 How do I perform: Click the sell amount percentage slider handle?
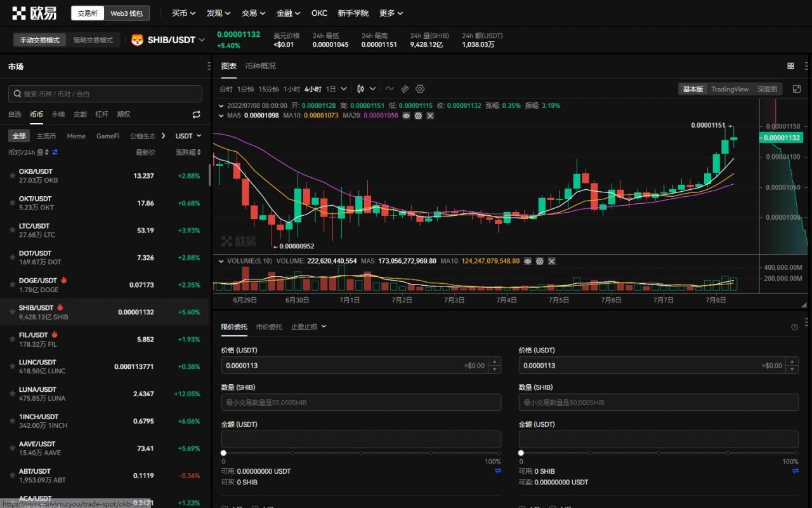click(521, 453)
